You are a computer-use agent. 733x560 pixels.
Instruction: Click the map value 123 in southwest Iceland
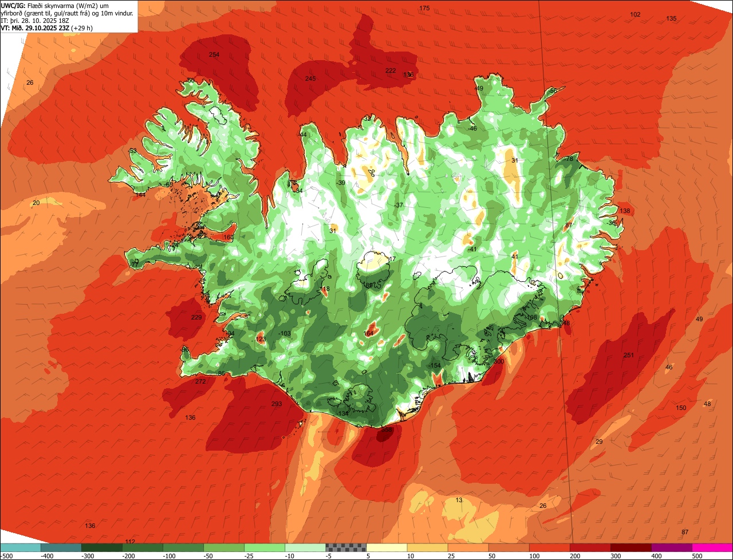coord(261,339)
